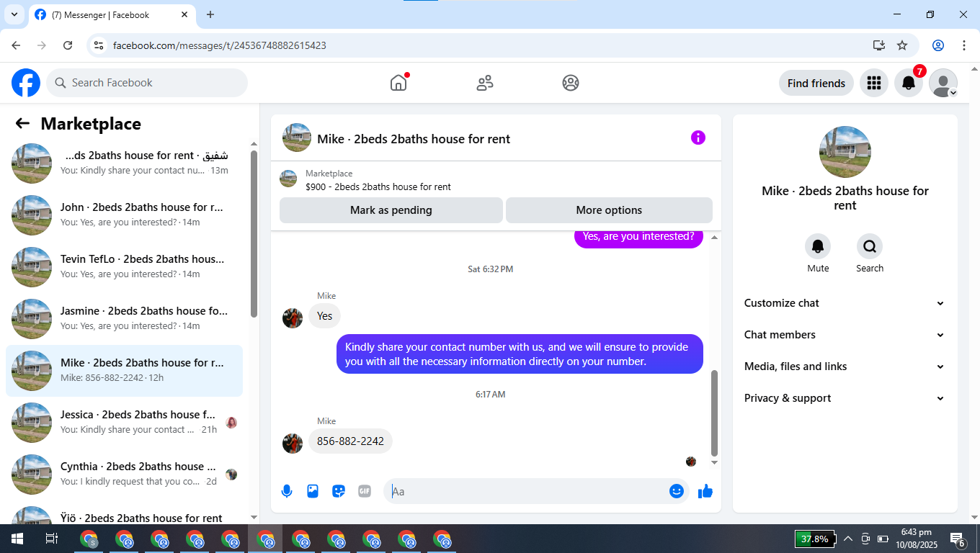Send a thumbs-up like
This screenshot has height=553, width=980.
coord(705,491)
